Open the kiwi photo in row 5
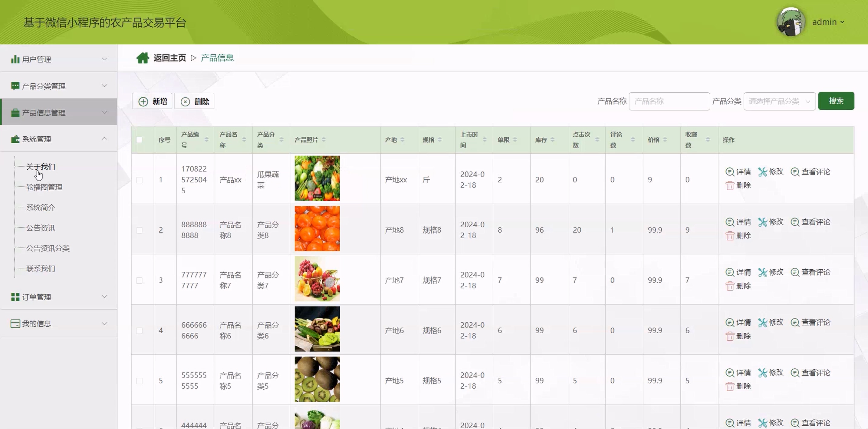 [x=317, y=379]
